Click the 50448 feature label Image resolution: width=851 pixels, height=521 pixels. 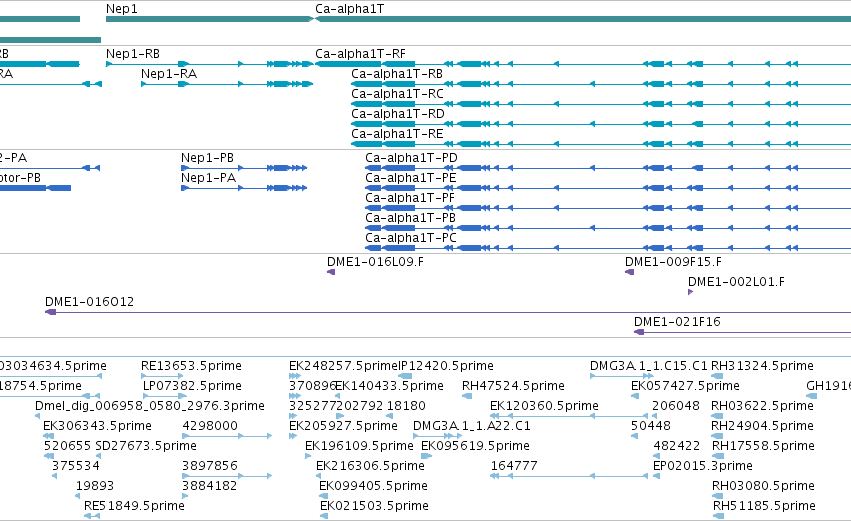651,427
